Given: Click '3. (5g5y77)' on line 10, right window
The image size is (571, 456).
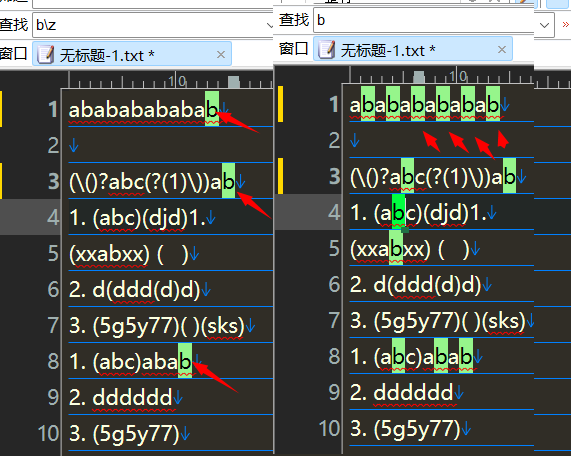Looking at the screenshot, I should 405,429.
